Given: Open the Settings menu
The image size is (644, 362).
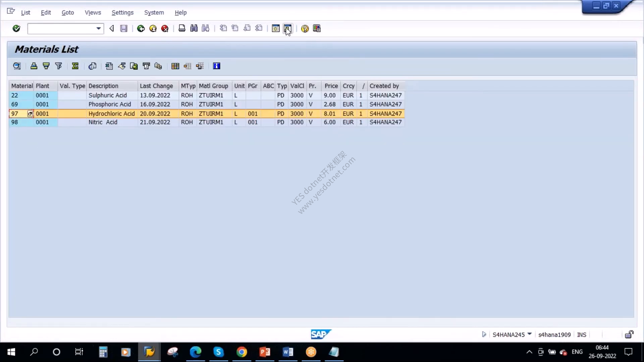Looking at the screenshot, I should pyautogui.click(x=122, y=12).
